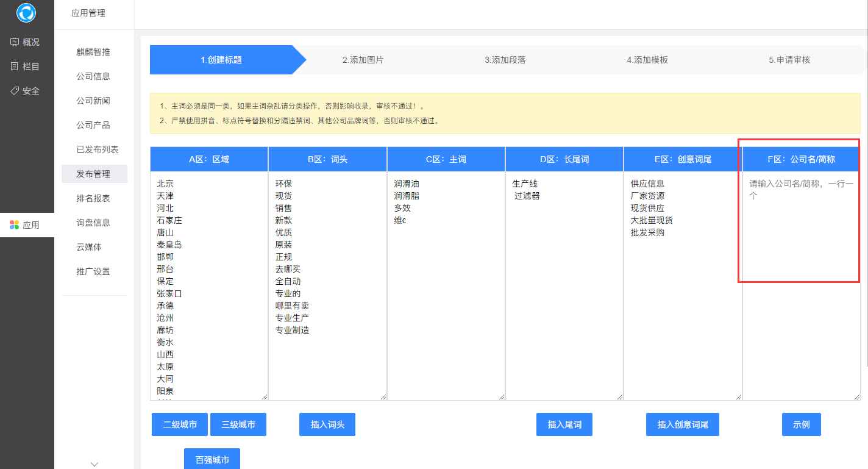Select 应用 apps in left sidebar
This screenshot has width=868, height=469.
(x=26, y=225)
